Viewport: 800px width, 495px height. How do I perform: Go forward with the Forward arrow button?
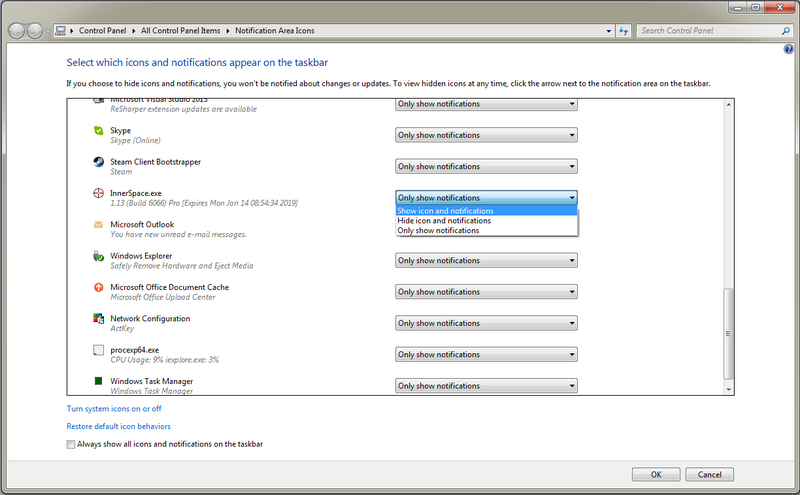pos(34,31)
